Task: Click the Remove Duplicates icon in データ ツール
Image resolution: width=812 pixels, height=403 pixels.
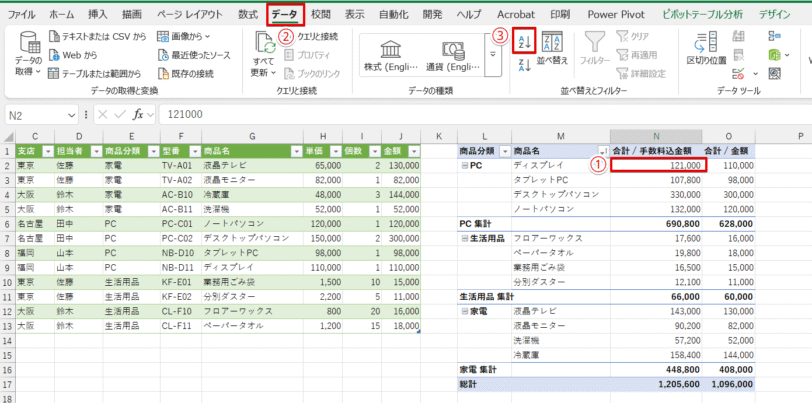Action: pos(738,55)
